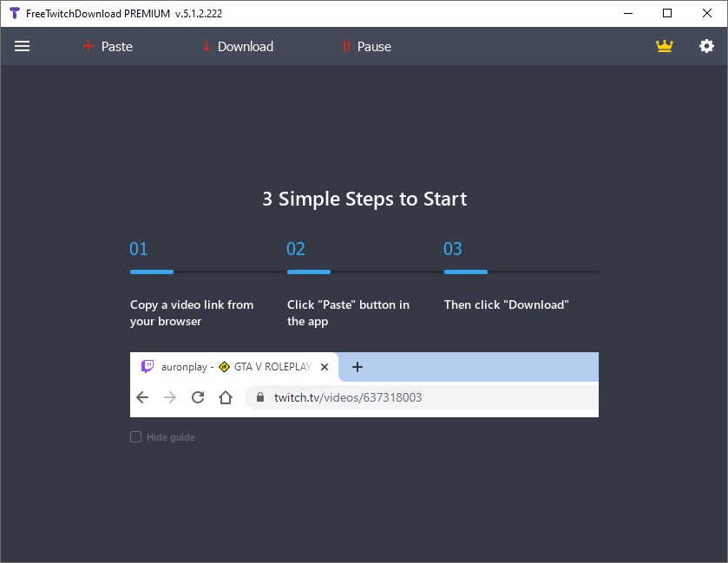Click the back arrow in the guide graphic
Screen dimensions: 728x563
(x=142, y=396)
